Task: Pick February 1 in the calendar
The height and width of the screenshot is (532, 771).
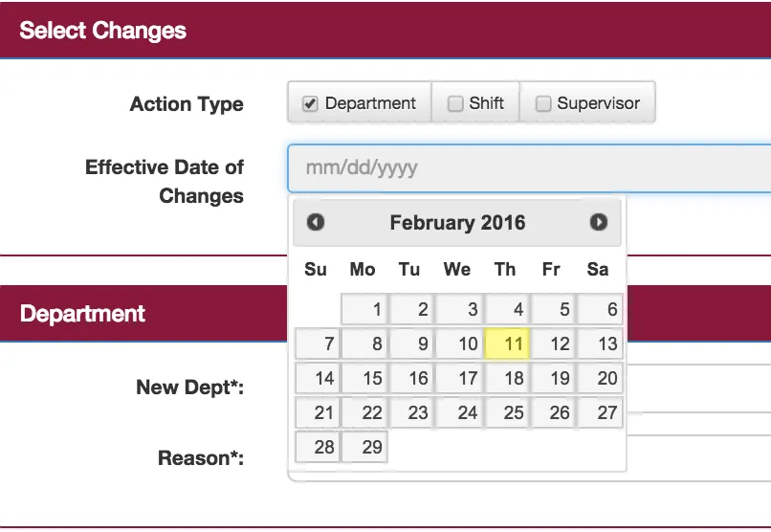Action: tap(365, 309)
